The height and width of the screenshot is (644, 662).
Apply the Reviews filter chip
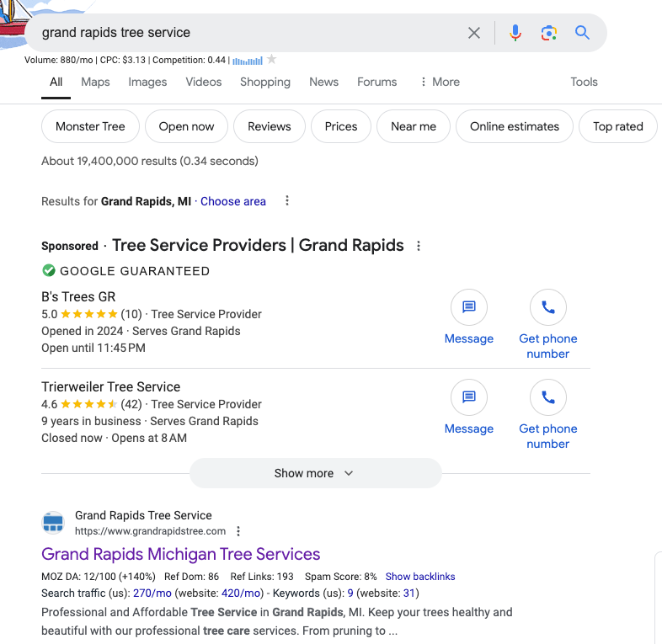tap(270, 126)
